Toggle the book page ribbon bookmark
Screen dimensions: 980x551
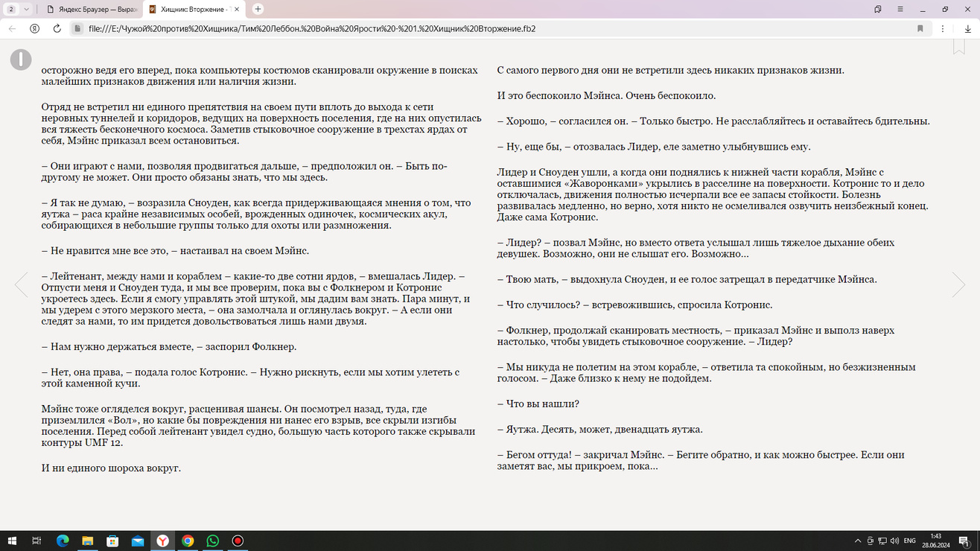(x=959, y=47)
